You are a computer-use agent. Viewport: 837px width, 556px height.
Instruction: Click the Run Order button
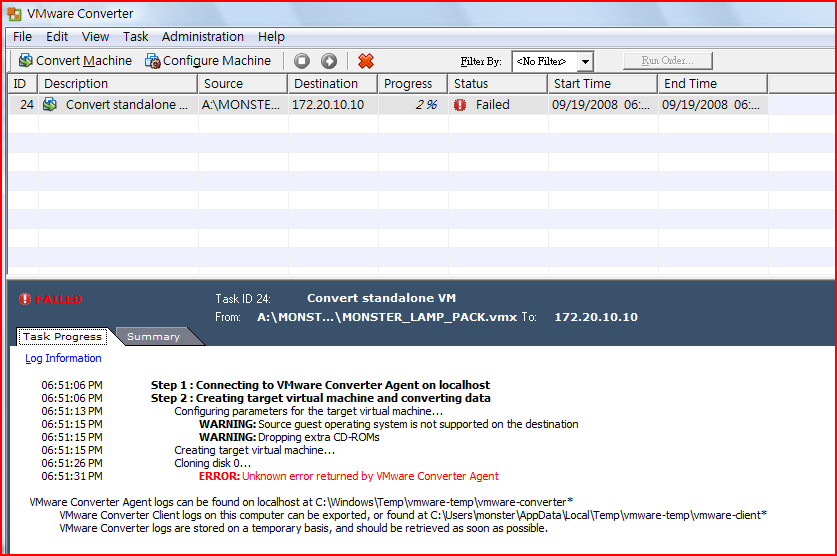(667, 61)
